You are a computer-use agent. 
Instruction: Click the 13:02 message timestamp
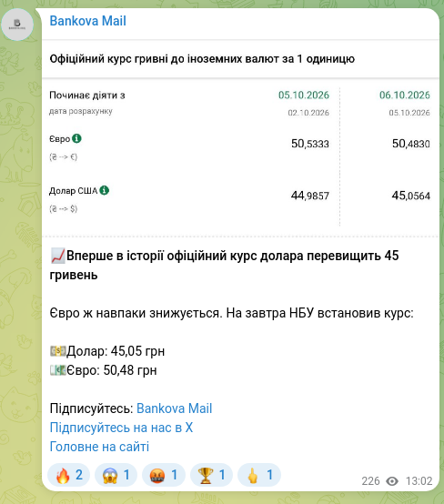tap(419, 481)
